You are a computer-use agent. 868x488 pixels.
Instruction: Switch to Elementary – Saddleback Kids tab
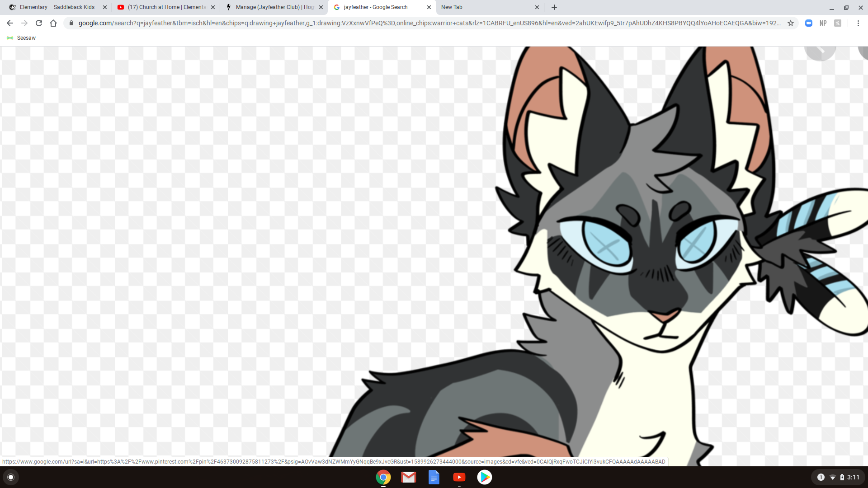[x=57, y=7]
